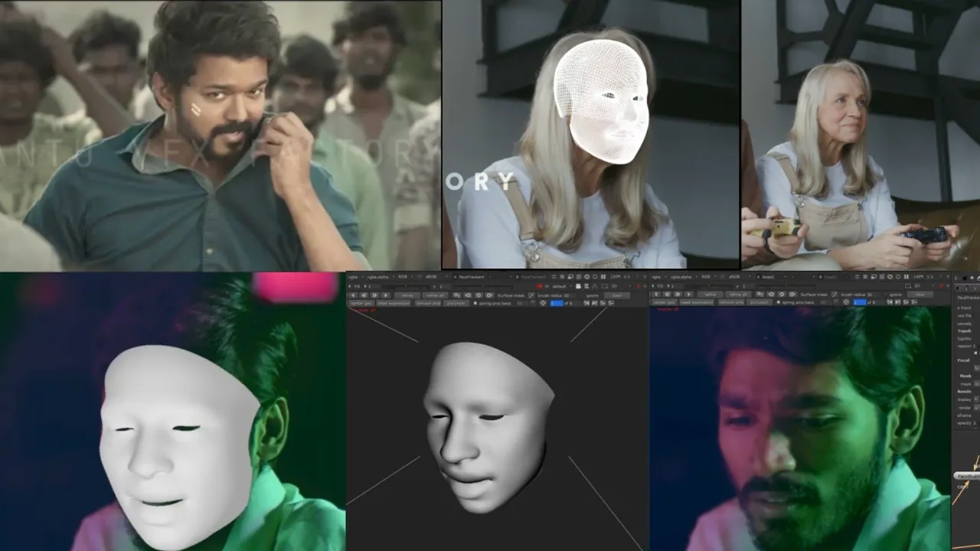Select FaceBuilder node in node graph
980x551 pixels.
[968, 475]
